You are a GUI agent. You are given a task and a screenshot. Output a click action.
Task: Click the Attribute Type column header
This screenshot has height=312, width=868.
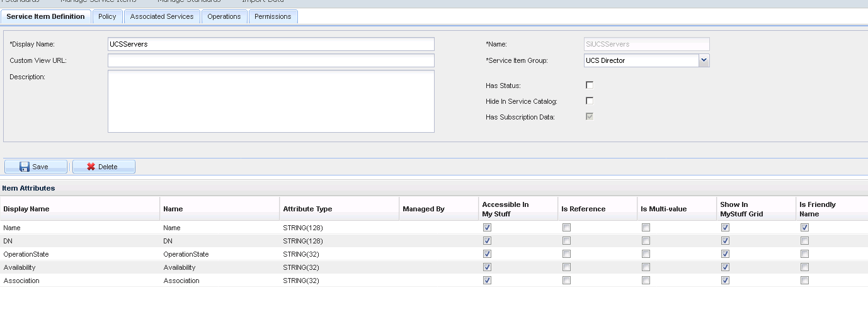coord(339,209)
